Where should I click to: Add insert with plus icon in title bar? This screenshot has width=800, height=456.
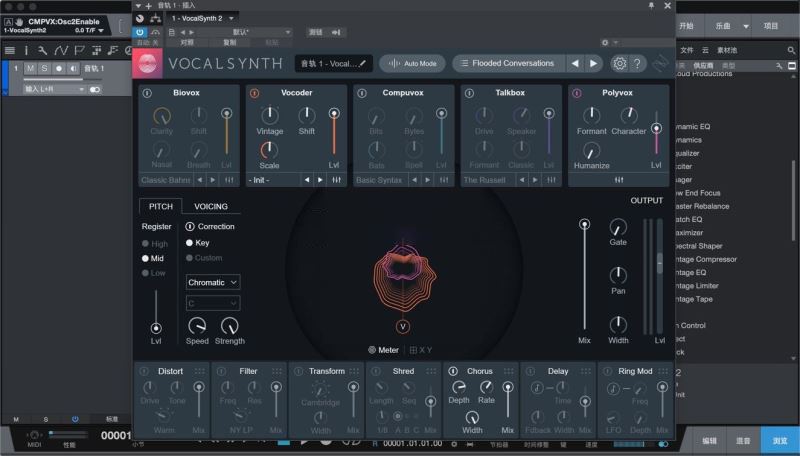point(148,6)
